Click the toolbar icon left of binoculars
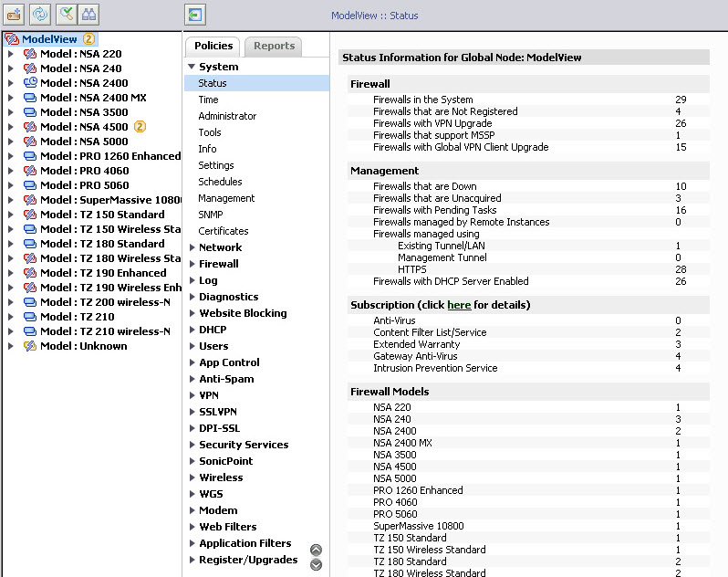The image size is (728, 577). click(67, 15)
